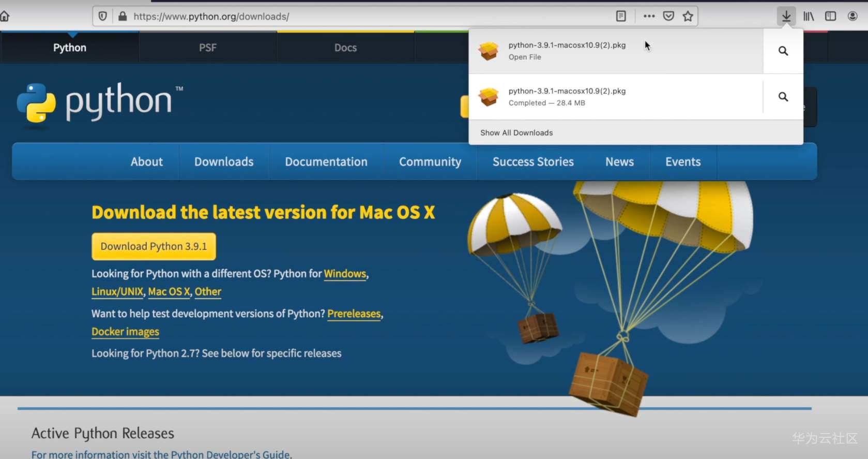Follow the Windows link

(x=345, y=274)
